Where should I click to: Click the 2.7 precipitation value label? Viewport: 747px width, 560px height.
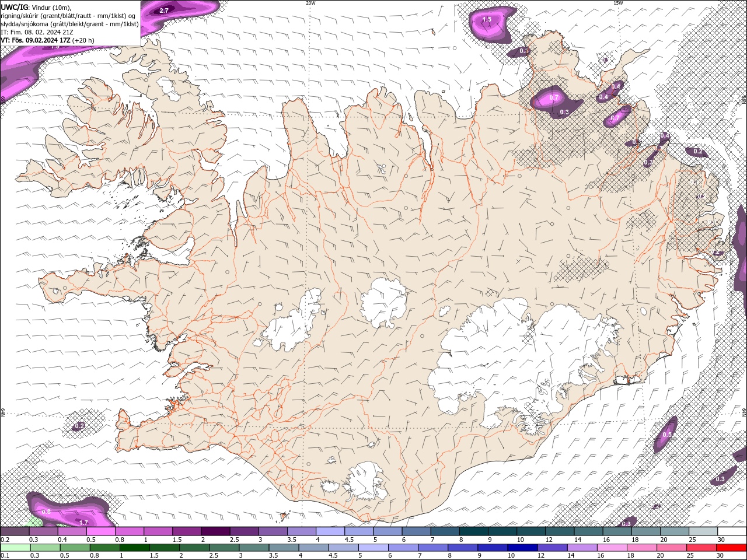(164, 10)
